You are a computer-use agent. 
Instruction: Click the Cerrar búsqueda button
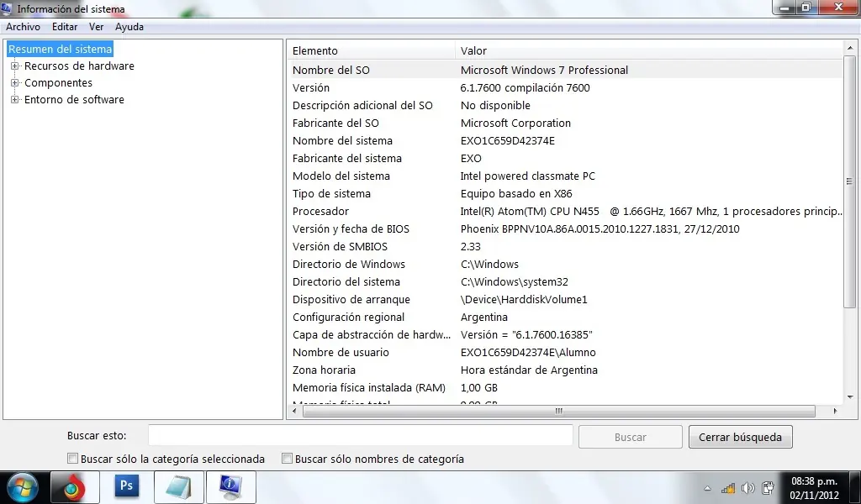click(x=740, y=437)
